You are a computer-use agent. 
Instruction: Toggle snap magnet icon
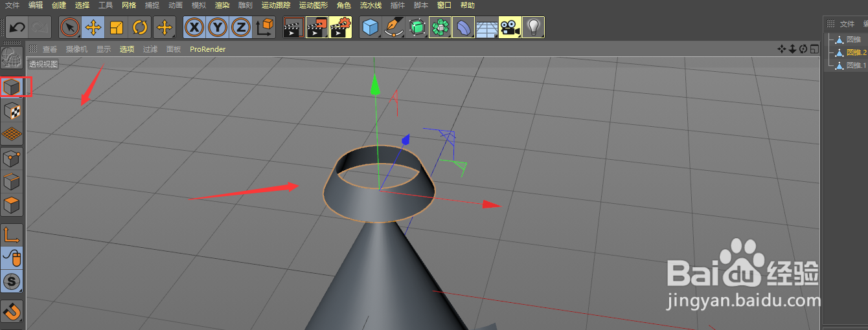(x=12, y=311)
